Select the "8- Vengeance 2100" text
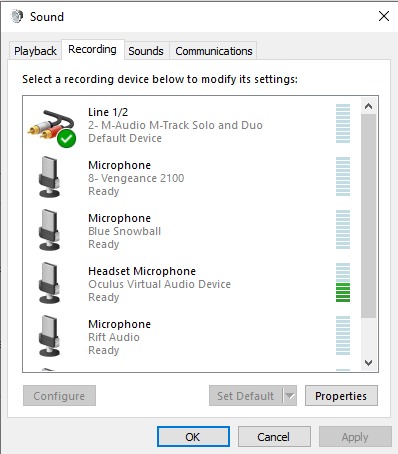 coord(136,178)
